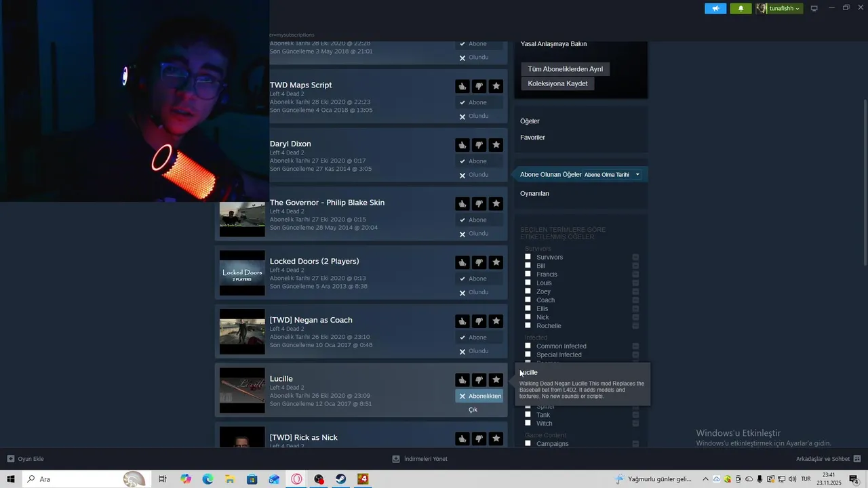
Task: Open File Explorer from the taskbar
Action: point(230,479)
